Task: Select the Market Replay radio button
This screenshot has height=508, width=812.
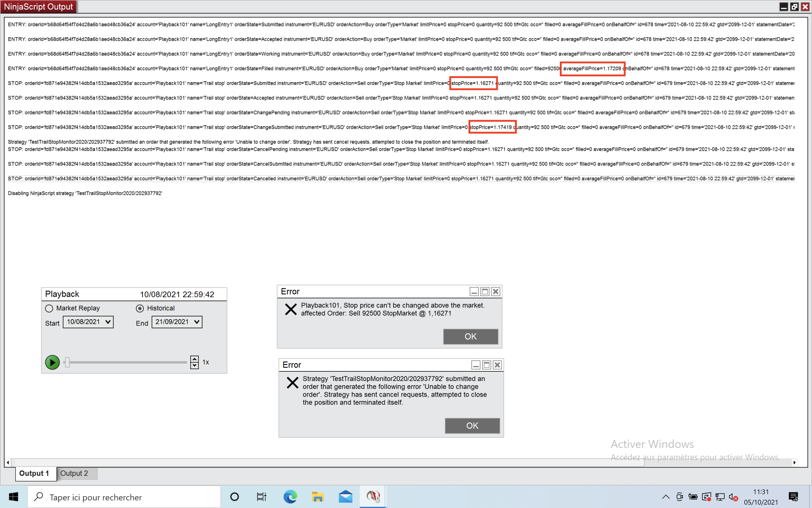Action: click(49, 308)
